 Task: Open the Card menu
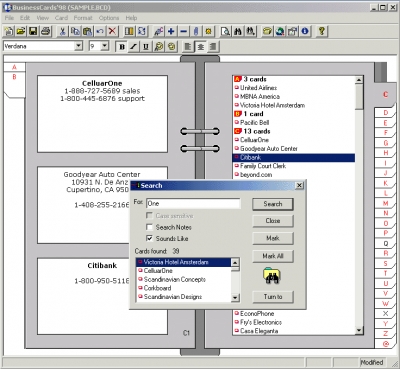(x=61, y=18)
